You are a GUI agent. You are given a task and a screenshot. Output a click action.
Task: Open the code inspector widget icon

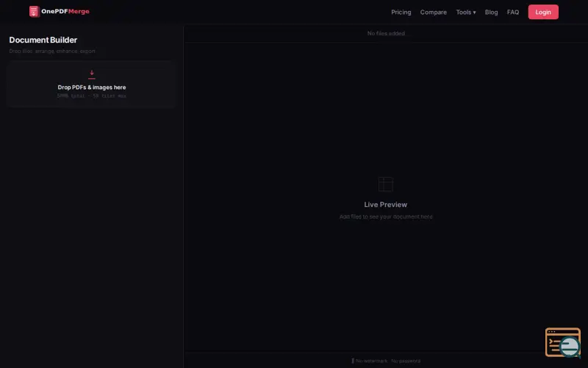click(562, 342)
